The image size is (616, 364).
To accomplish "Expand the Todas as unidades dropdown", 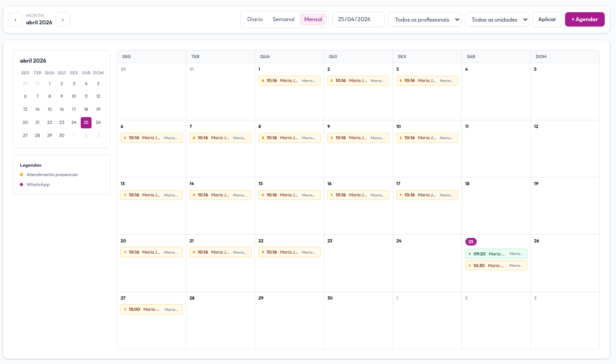I will coord(497,19).
